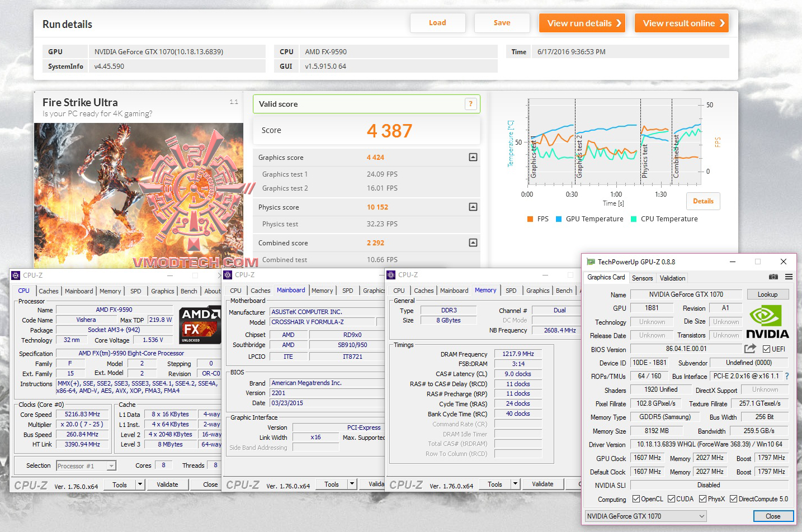The height and width of the screenshot is (532, 802).
Task: Collapse the Physics score section
Action: point(473,207)
